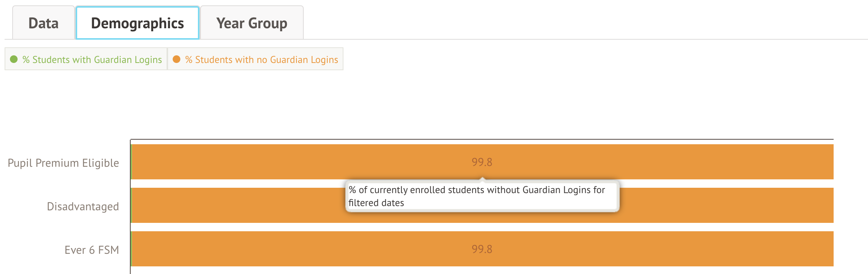Click the 99.8 value on Pupil Premium bar
The image size is (868, 274).
482,162
